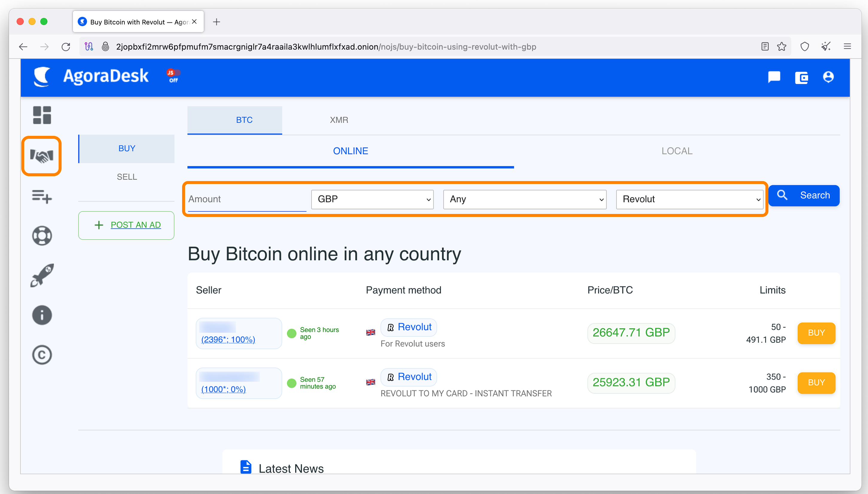868x494 pixels.
Task: Open the user account icon in header
Action: [828, 77]
